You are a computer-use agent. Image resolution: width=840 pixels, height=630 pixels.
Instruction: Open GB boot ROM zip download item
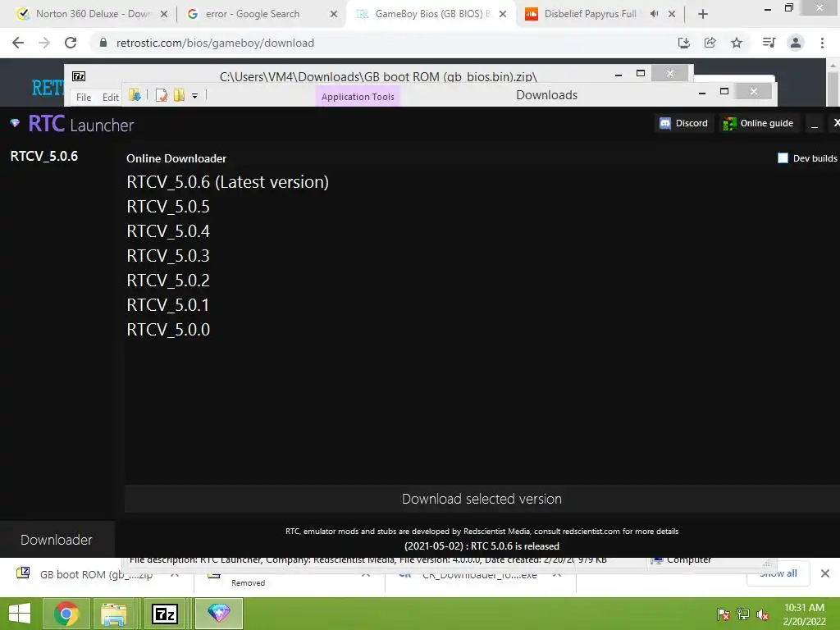click(x=97, y=575)
